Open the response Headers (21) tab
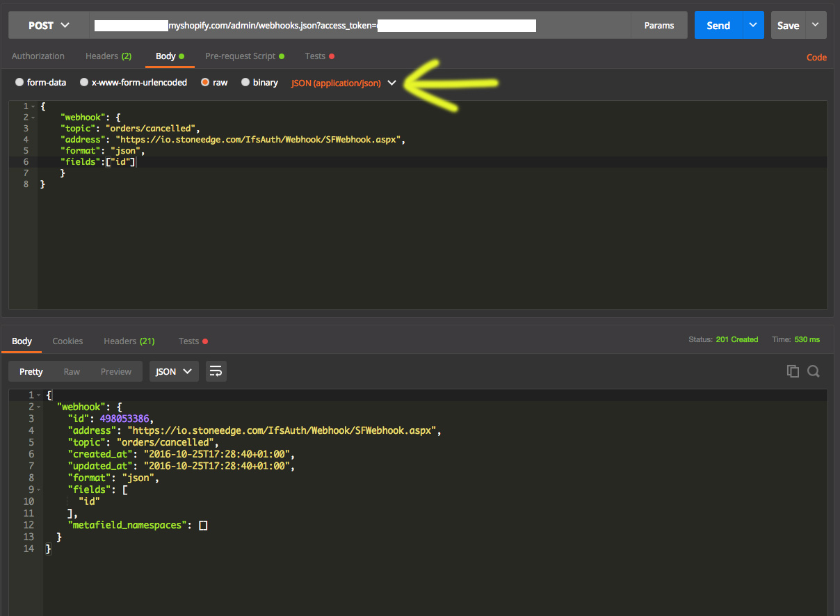This screenshot has width=840, height=616. pos(129,341)
